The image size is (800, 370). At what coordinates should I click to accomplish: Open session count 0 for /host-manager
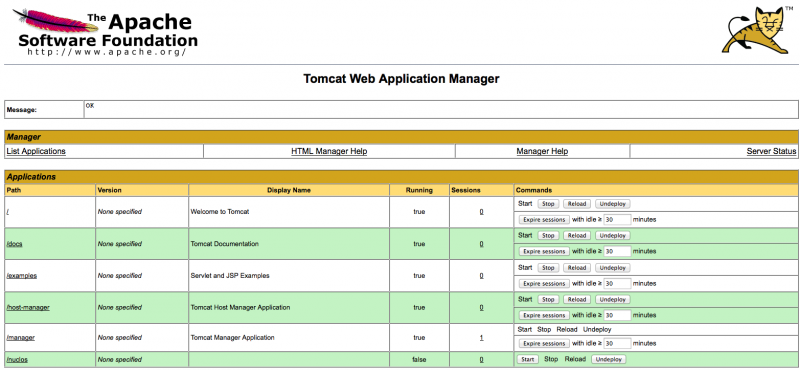tap(481, 308)
